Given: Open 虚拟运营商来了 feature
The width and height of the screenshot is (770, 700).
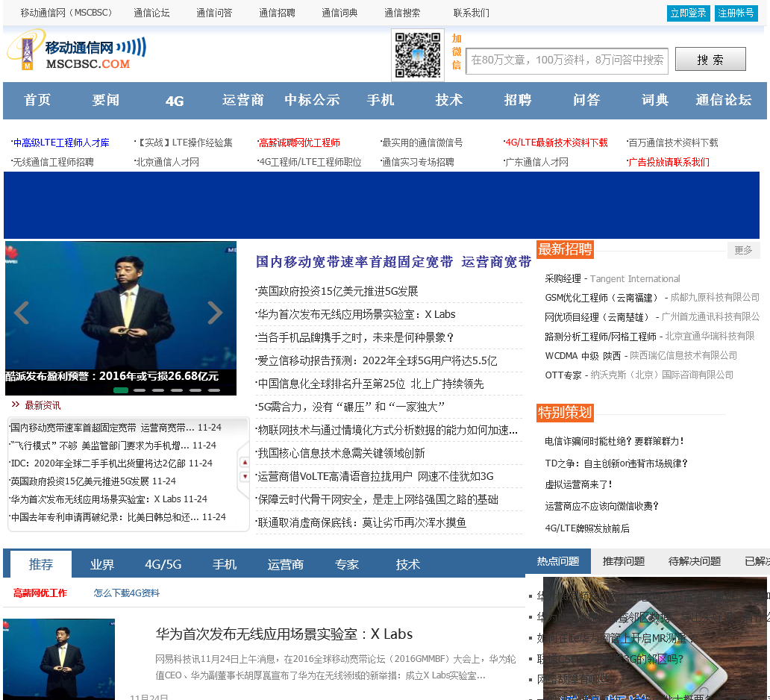Looking at the screenshot, I should point(578,484).
